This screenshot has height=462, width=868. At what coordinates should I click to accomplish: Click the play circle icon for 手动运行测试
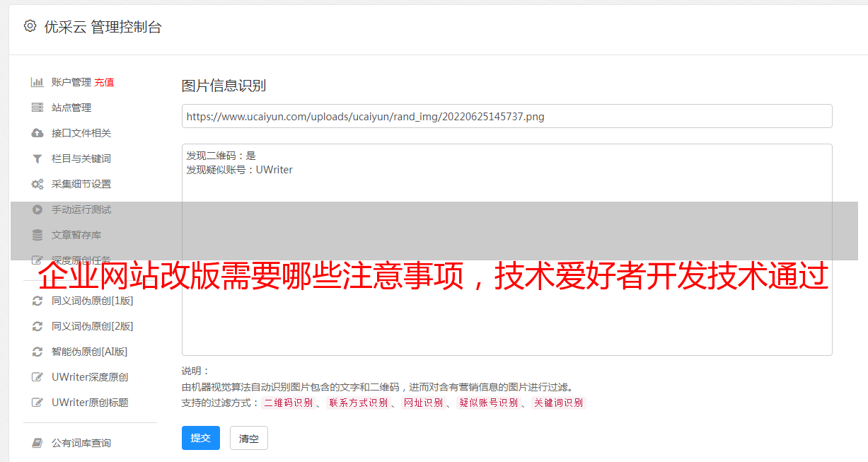(37, 209)
